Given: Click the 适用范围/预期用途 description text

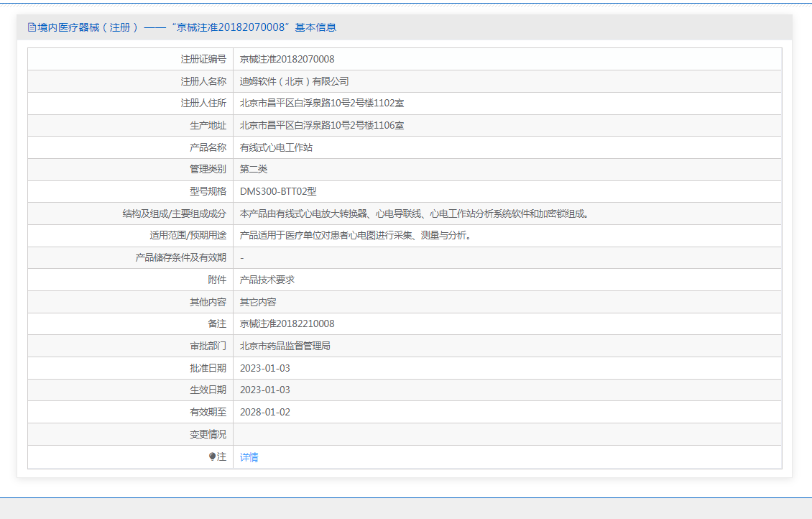Looking at the screenshot, I should click(x=355, y=236).
